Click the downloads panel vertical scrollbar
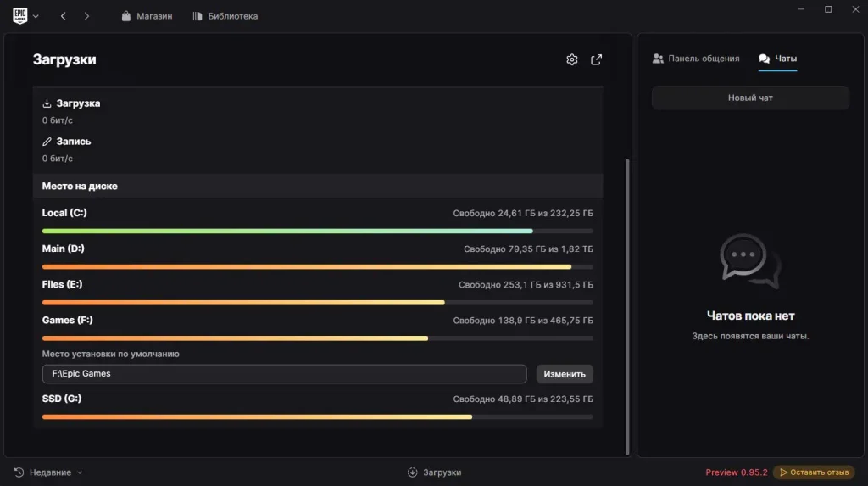This screenshot has height=486, width=868. 627,306
